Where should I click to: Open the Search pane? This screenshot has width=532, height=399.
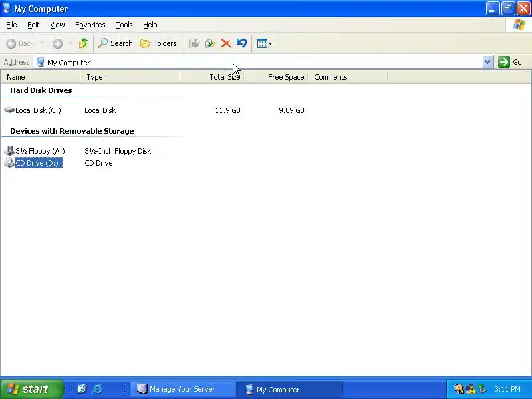(x=115, y=43)
